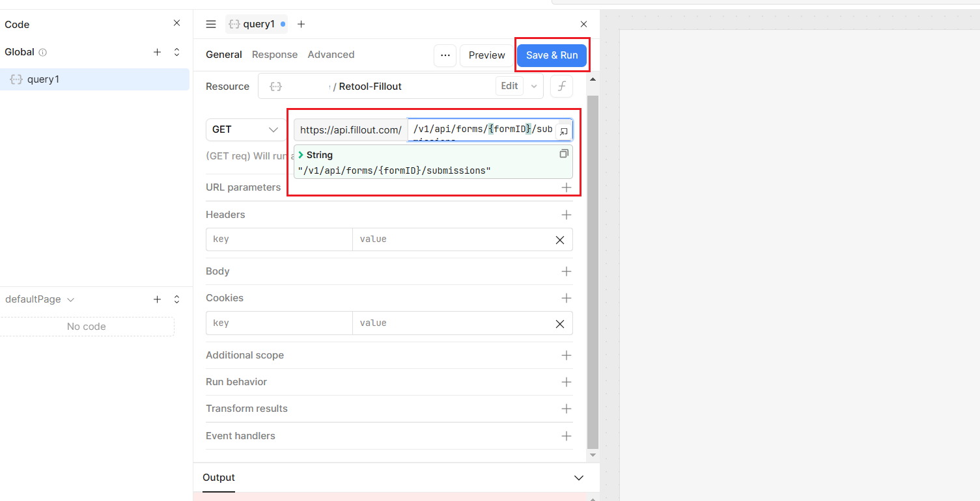980x501 pixels.
Task: Select the query1 tab
Action: [256, 24]
